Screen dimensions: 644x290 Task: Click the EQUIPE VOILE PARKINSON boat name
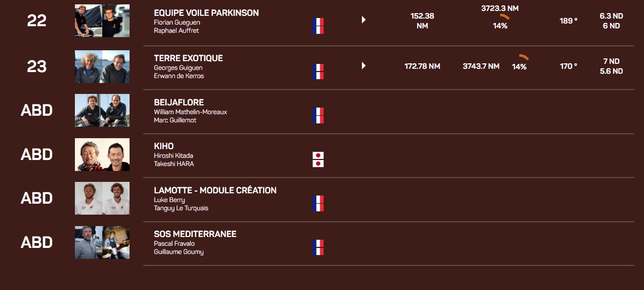tap(206, 13)
